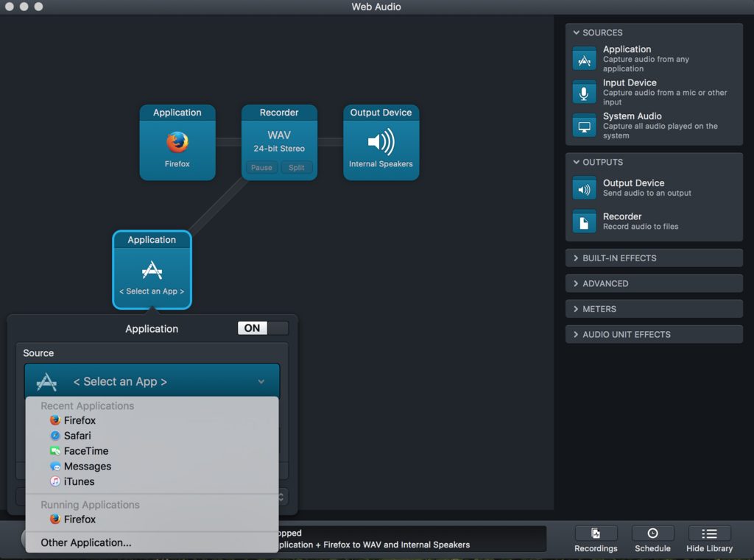
Task: Expand the METERS section
Action: [x=654, y=309]
